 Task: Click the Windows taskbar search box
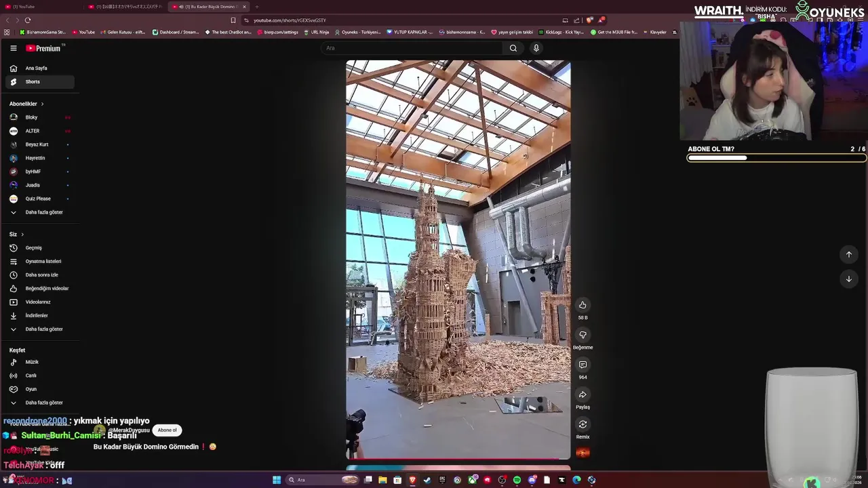[x=322, y=480]
